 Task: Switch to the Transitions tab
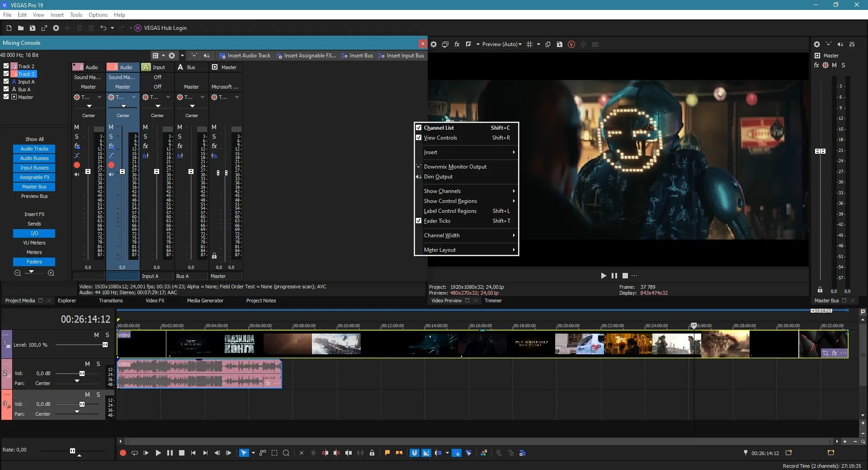111,301
